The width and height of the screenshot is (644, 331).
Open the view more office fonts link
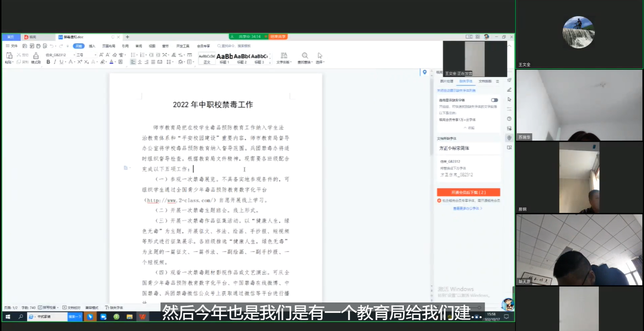click(468, 208)
